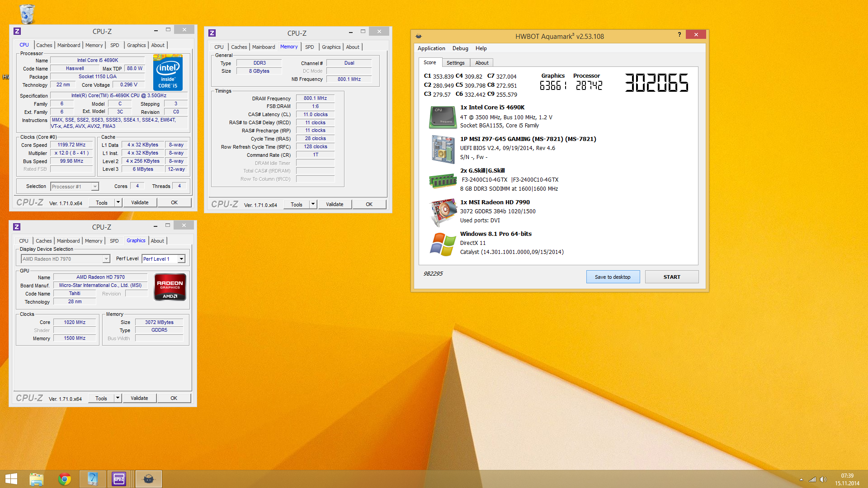Image resolution: width=868 pixels, height=488 pixels.
Task: Click the Core Speed value field
Action: [x=71, y=145]
